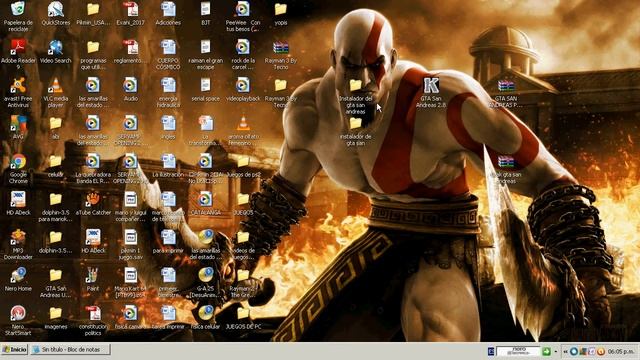Open the yopis folder
640x360 pixels.
coord(281,14)
